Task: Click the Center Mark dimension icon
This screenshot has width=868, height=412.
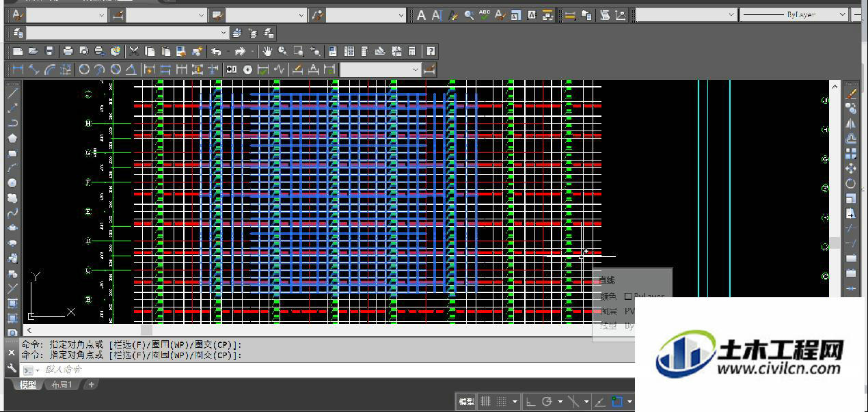Action: pos(247,70)
